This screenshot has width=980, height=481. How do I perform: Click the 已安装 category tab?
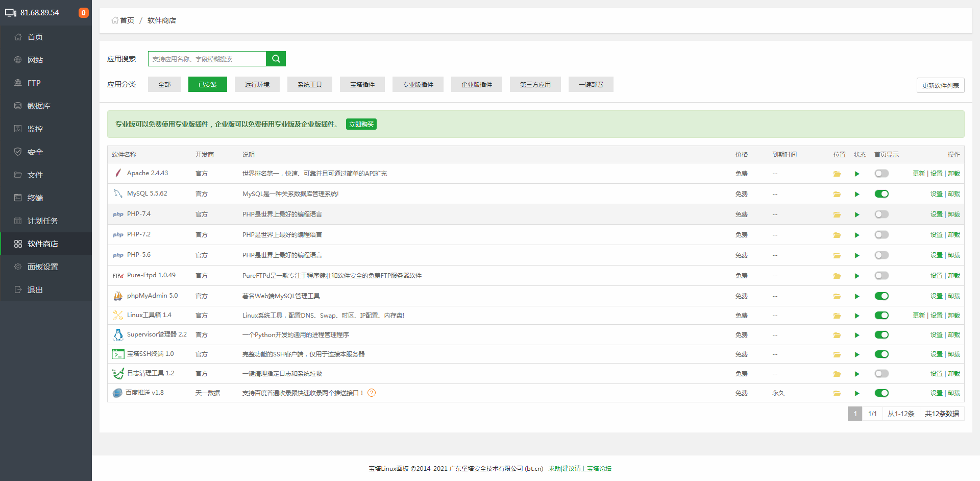pyautogui.click(x=208, y=84)
